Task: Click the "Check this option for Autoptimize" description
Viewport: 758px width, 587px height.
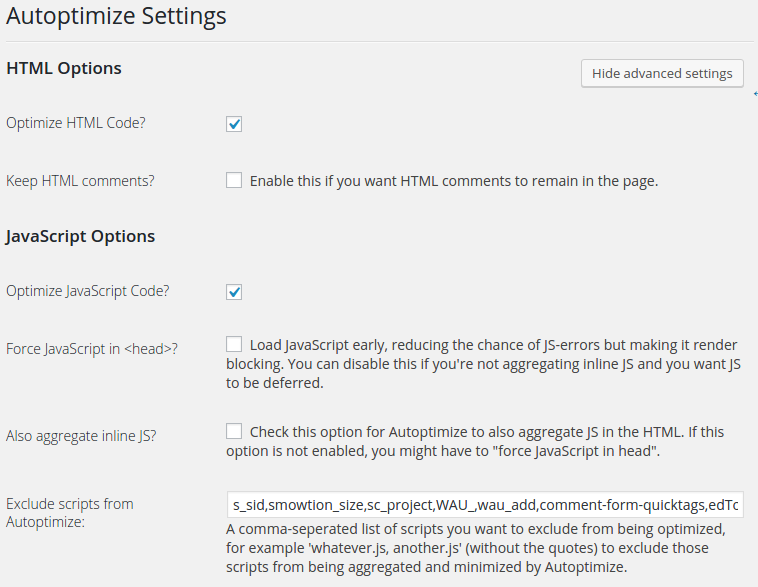Action: click(x=475, y=441)
